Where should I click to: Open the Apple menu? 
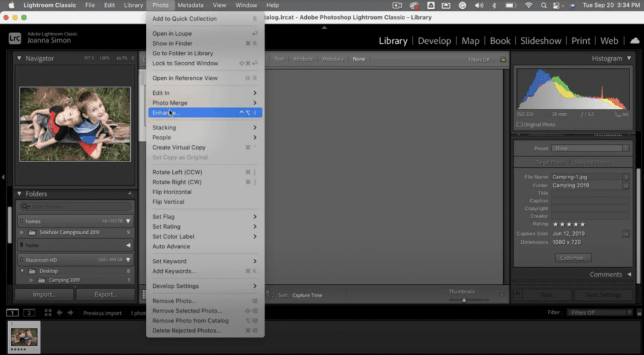click(11, 5)
